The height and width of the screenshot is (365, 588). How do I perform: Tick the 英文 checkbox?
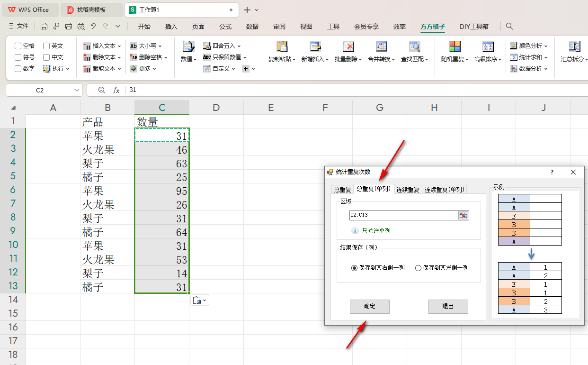tap(46, 46)
